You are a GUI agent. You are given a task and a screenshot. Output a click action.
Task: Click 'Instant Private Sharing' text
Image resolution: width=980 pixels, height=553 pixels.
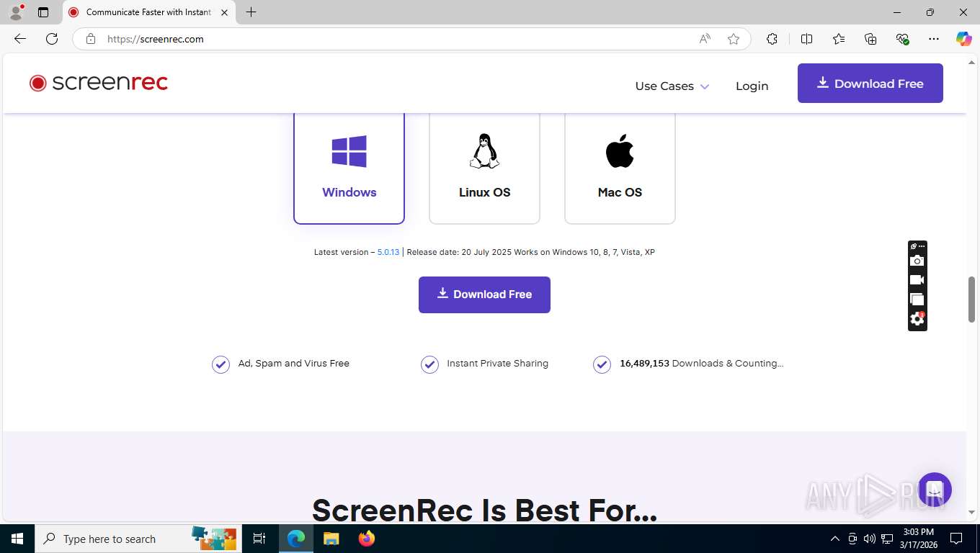(x=498, y=364)
